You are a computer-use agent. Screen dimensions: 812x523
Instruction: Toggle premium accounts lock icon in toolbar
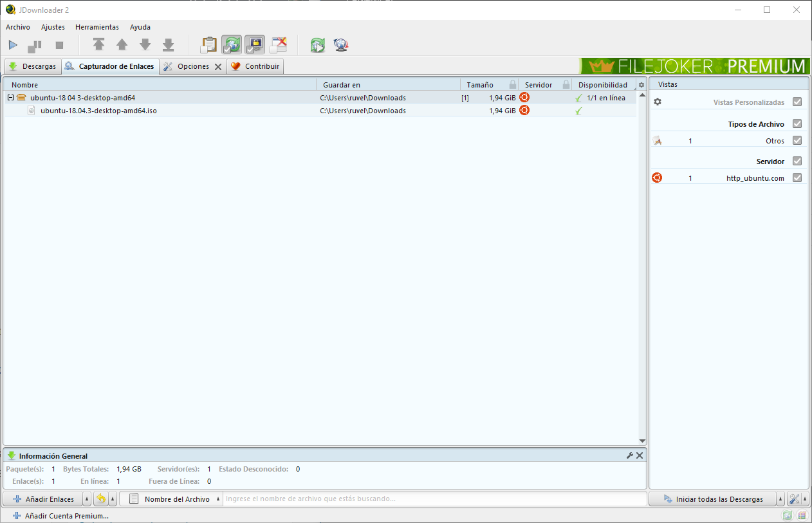pos(255,44)
